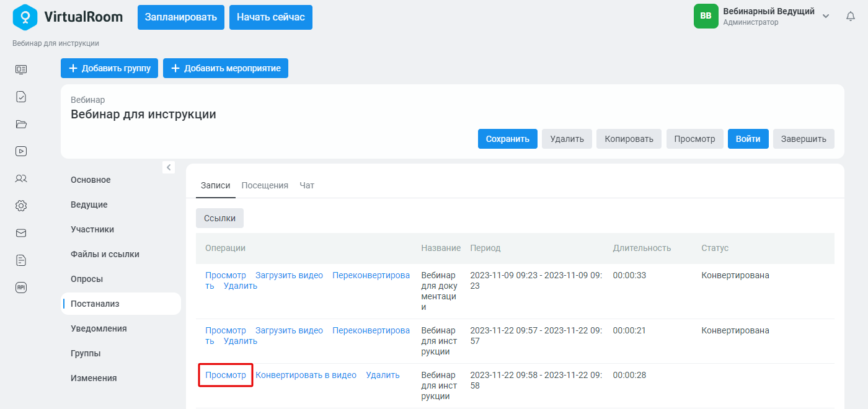Open the mail envelope icon in sidebar
The height and width of the screenshot is (409, 868).
21,233
